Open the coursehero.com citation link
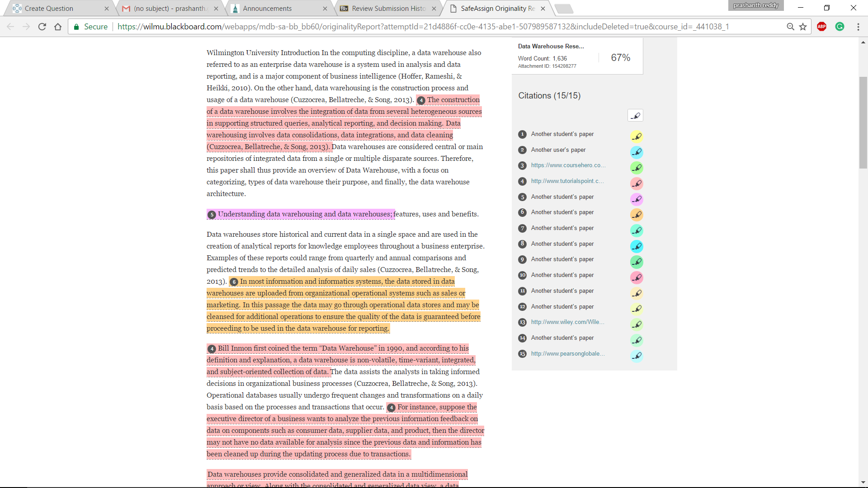868x488 pixels. click(x=568, y=165)
